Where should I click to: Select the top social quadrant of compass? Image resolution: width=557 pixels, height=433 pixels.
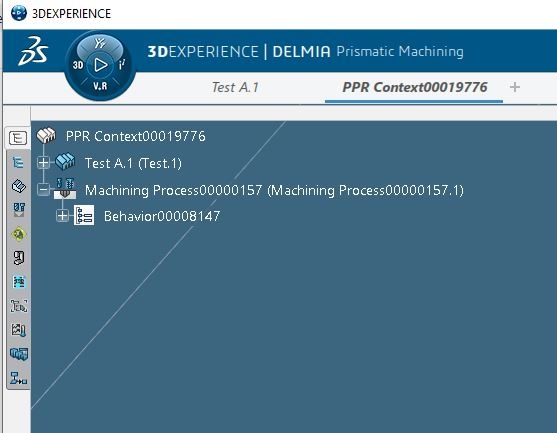pyautogui.click(x=100, y=44)
